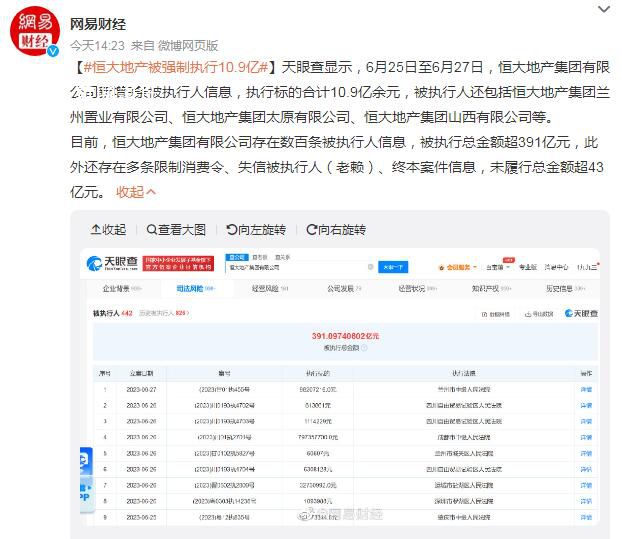
Task: Click the total amount 391.09740802亿元
Action: (345, 336)
